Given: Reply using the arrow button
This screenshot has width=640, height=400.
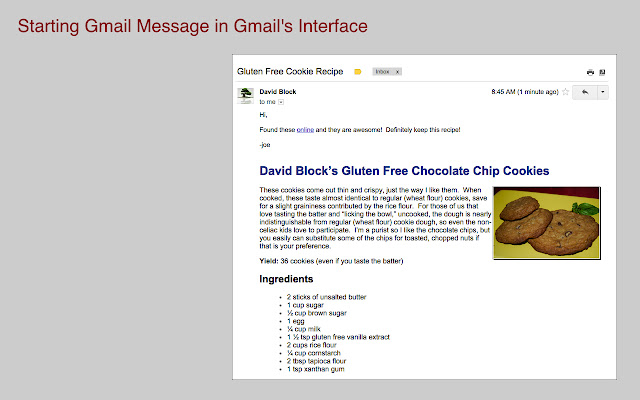Looking at the screenshot, I should point(584,92).
